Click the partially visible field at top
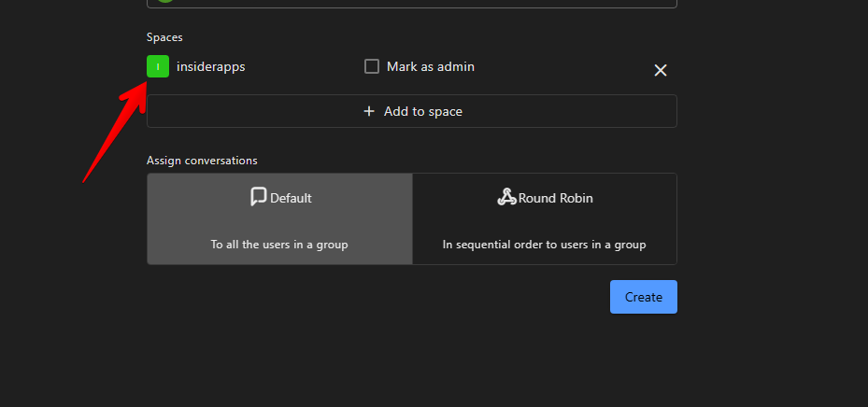The width and height of the screenshot is (868, 407). (411, 4)
